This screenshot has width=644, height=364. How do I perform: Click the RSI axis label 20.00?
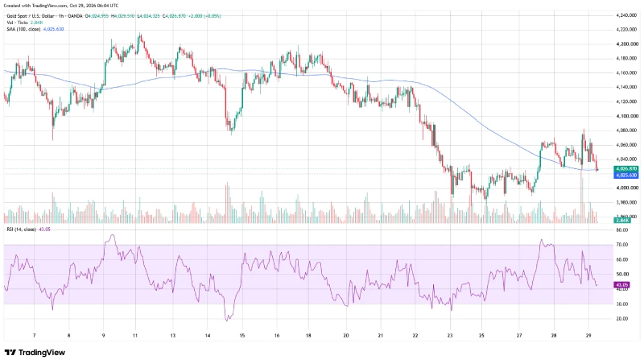(x=622, y=318)
